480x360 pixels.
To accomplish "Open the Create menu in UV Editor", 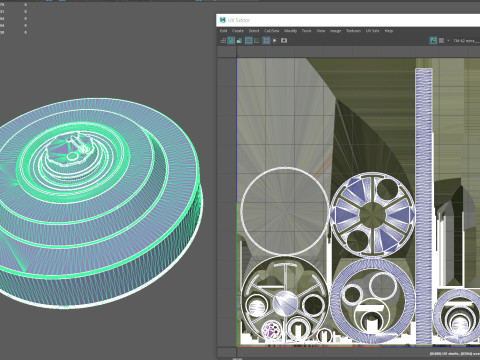I will point(238,31).
